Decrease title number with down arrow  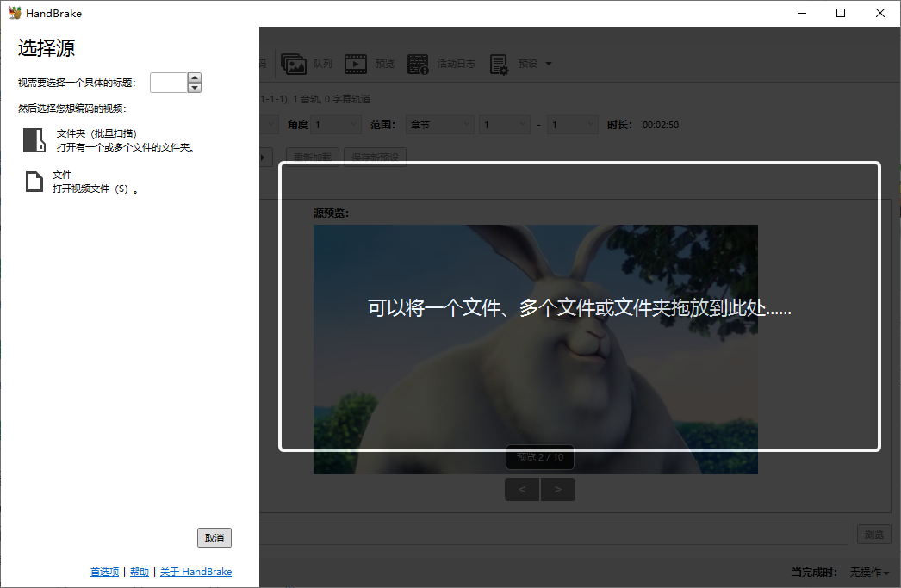(x=195, y=87)
